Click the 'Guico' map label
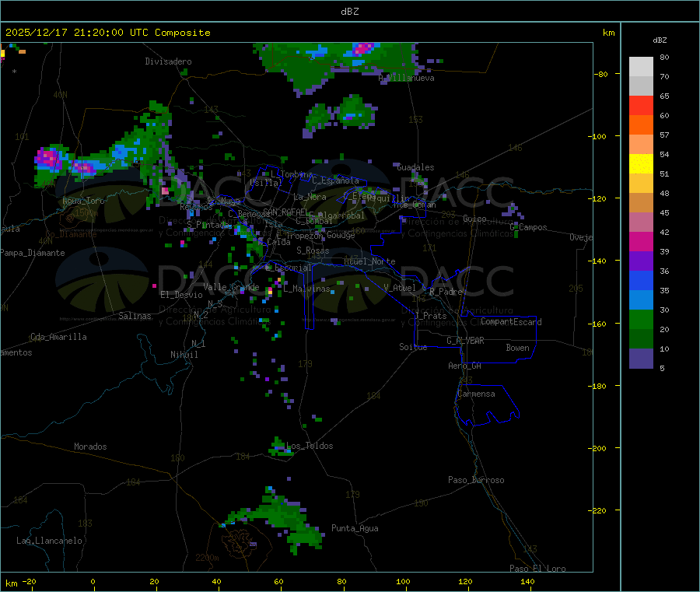The image size is (700, 592). point(474,219)
